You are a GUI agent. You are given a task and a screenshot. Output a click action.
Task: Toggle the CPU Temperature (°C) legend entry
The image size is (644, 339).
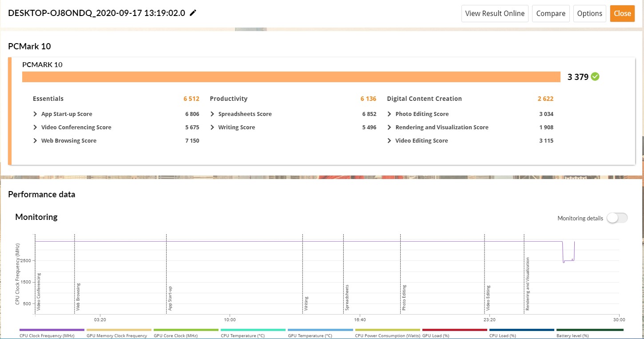pos(253,333)
